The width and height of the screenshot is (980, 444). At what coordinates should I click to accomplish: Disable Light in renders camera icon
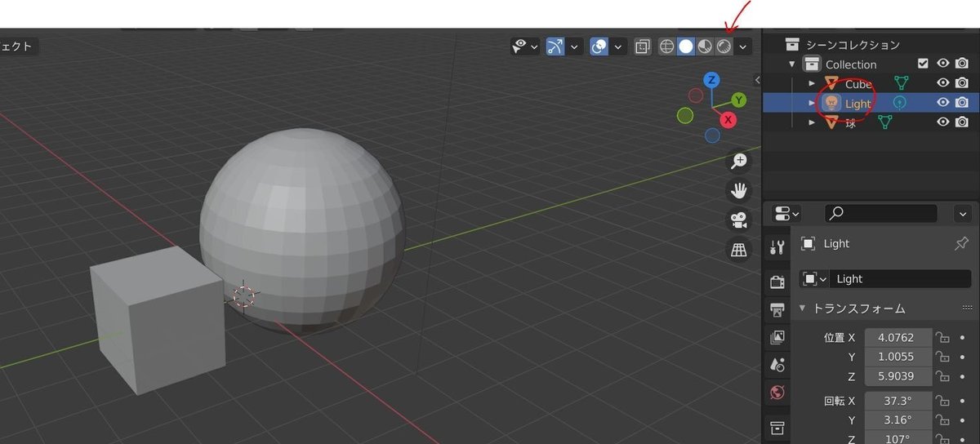(962, 103)
